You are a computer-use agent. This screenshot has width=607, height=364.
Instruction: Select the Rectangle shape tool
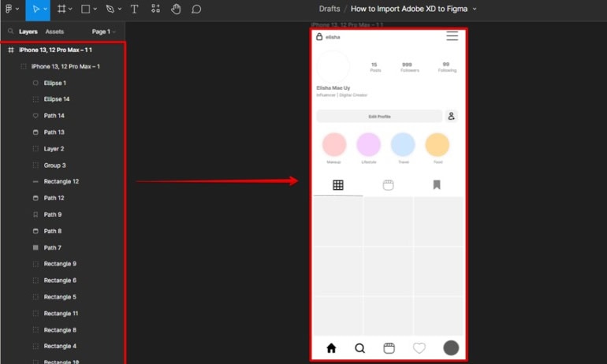click(x=86, y=9)
